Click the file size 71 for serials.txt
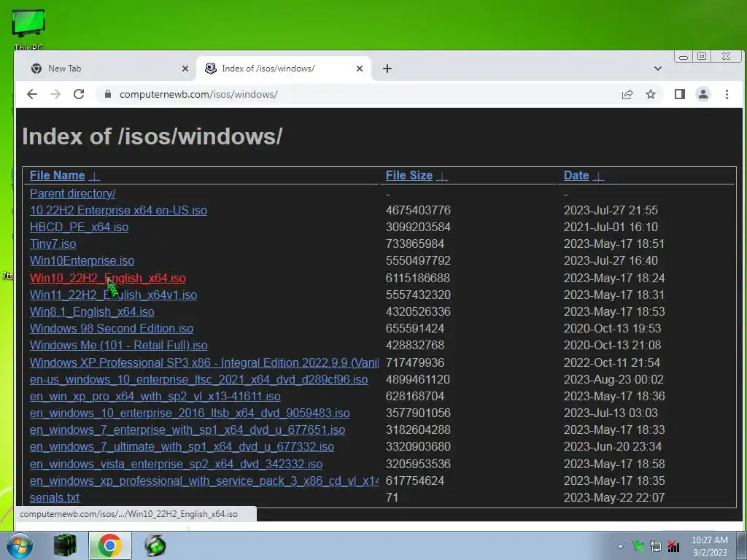The height and width of the screenshot is (560, 747). [392, 497]
